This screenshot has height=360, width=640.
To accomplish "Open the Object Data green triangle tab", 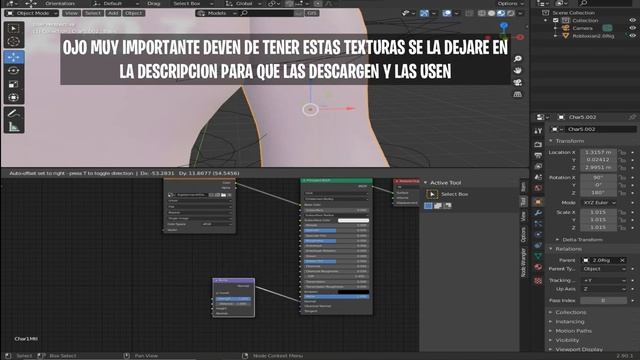I will pyautogui.click(x=538, y=256).
